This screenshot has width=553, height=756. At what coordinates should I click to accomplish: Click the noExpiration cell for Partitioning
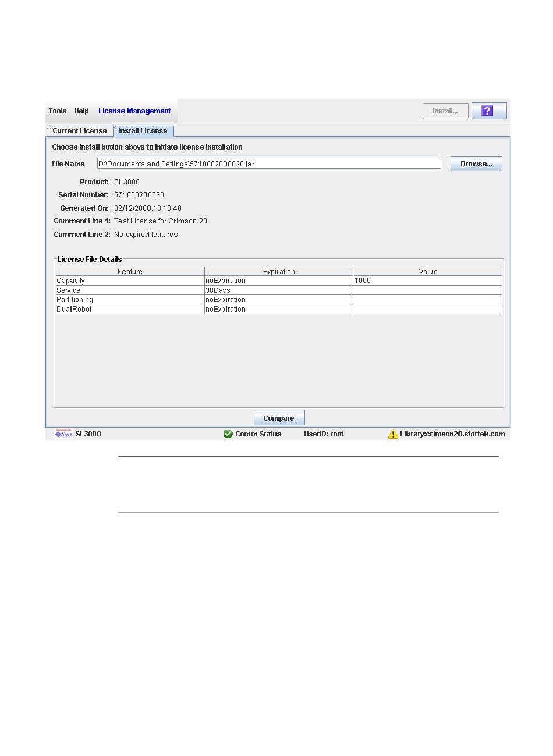tap(279, 300)
